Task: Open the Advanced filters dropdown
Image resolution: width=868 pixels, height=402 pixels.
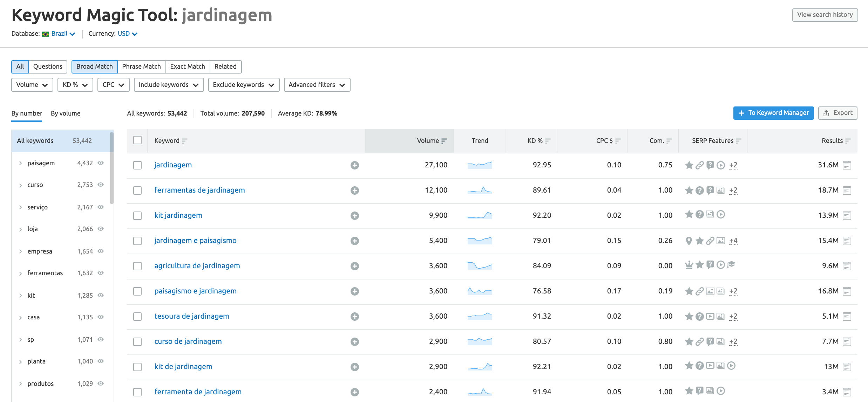Action: pos(316,85)
